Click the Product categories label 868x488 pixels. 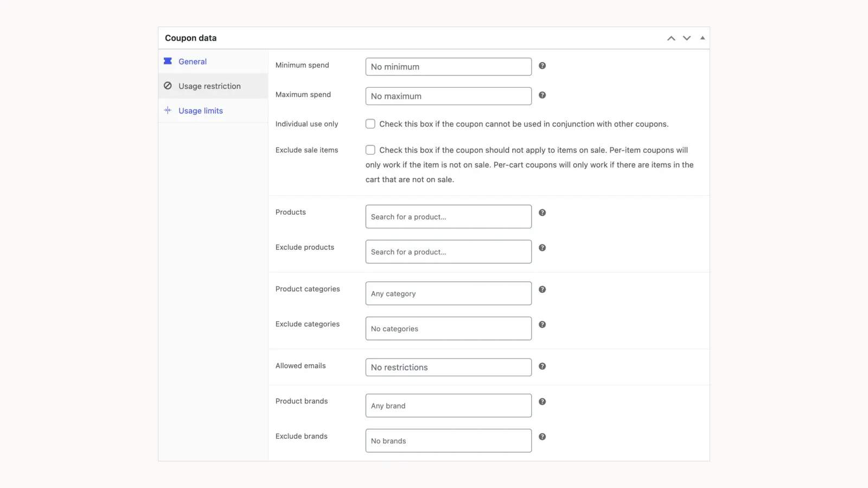click(308, 289)
